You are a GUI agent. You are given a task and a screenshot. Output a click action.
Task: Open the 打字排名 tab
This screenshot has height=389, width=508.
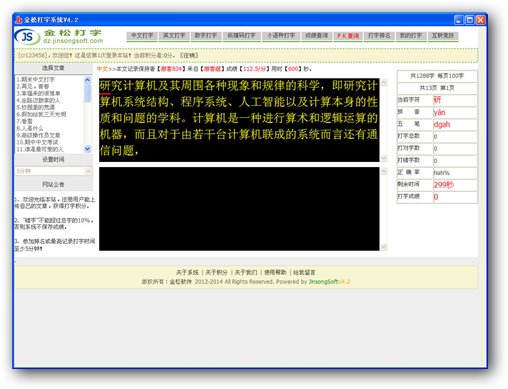pos(379,36)
